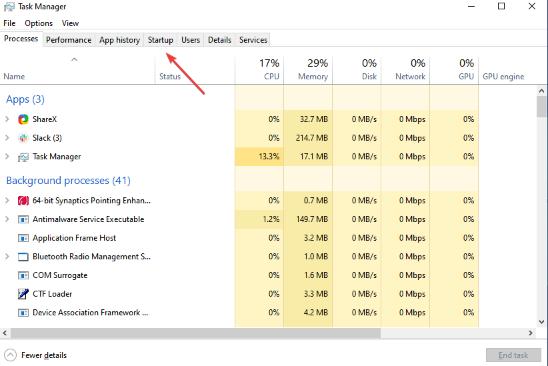Open the File menu
This screenshot has height=366, width=548.
tap(9, 23)
